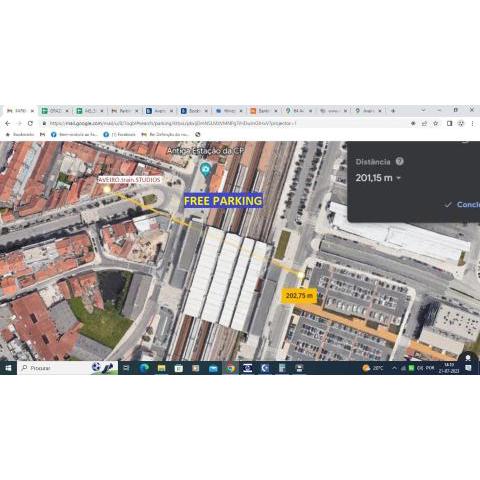Show hidden system tray icons

tap(394, 368)
